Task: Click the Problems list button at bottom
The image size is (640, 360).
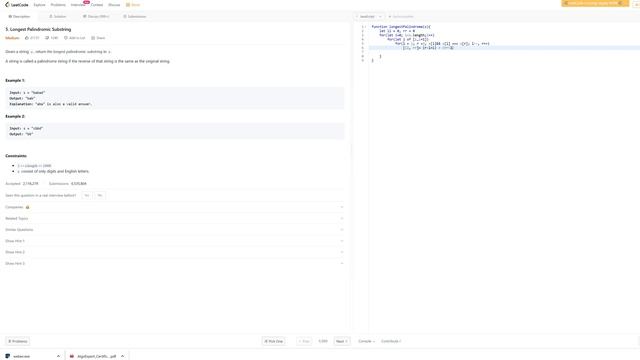Action: coord(18,341)
